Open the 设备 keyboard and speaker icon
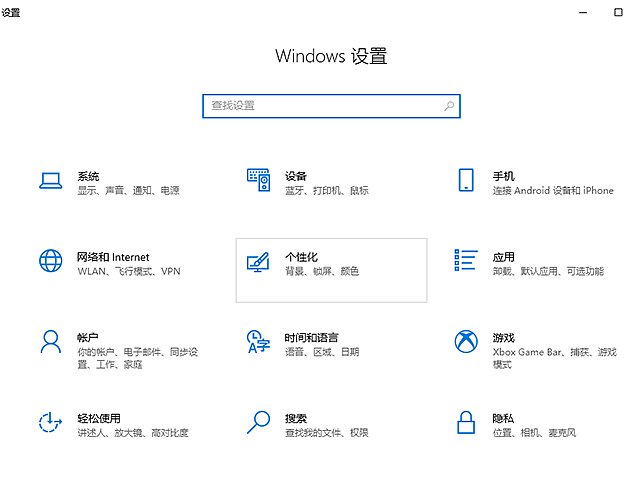 258,180
